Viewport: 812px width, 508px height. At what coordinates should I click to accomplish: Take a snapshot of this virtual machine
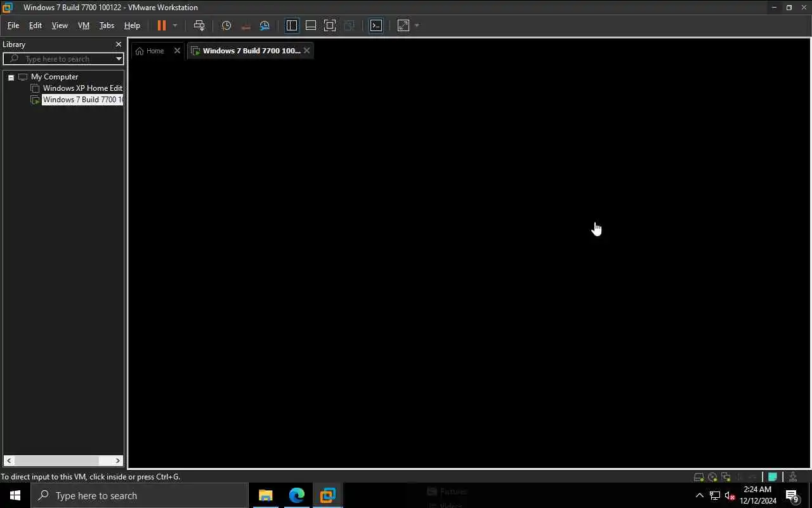coord(226,25)
